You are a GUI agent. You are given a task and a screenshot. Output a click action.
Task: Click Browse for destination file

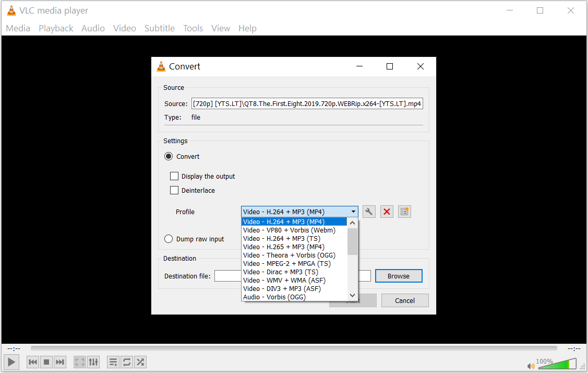click(x=399, y=276)
